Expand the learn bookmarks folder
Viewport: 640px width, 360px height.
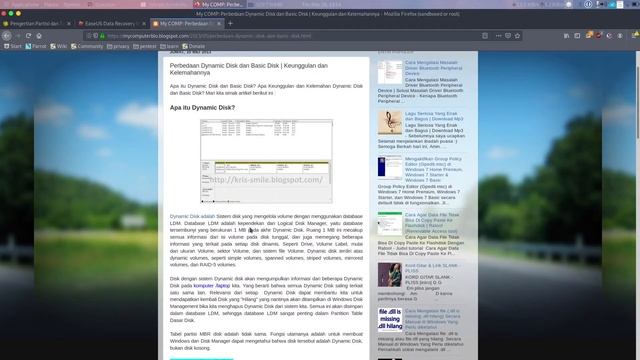tap(169, 47)
